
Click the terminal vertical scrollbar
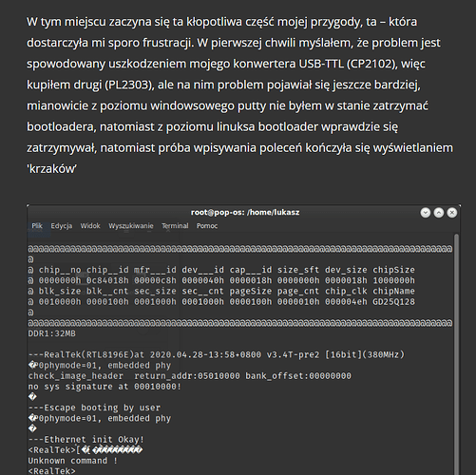point(456,354)
